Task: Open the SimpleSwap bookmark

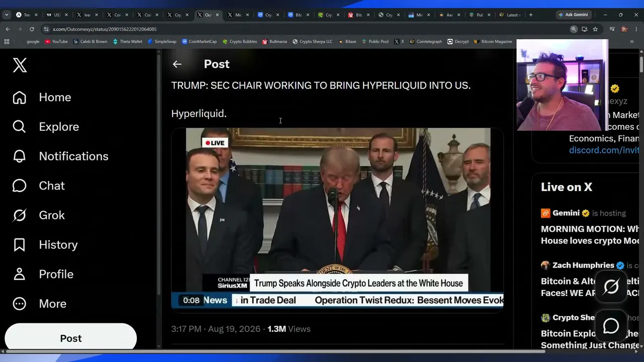Action: tap(162, 42)
